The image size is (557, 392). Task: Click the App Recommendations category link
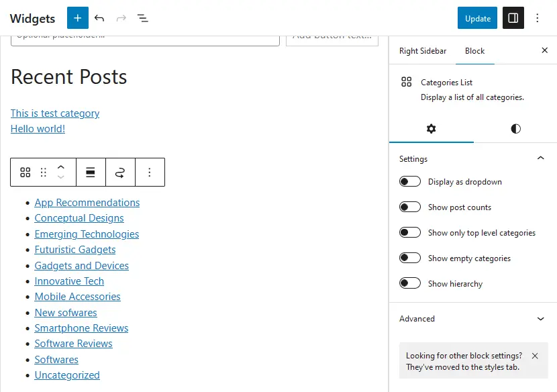click(x=87, y=203)
